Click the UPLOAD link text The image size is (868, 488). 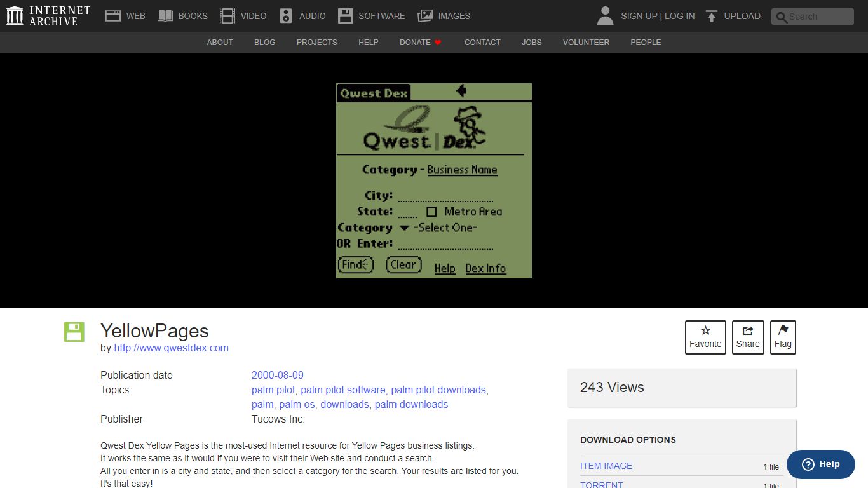742,16
